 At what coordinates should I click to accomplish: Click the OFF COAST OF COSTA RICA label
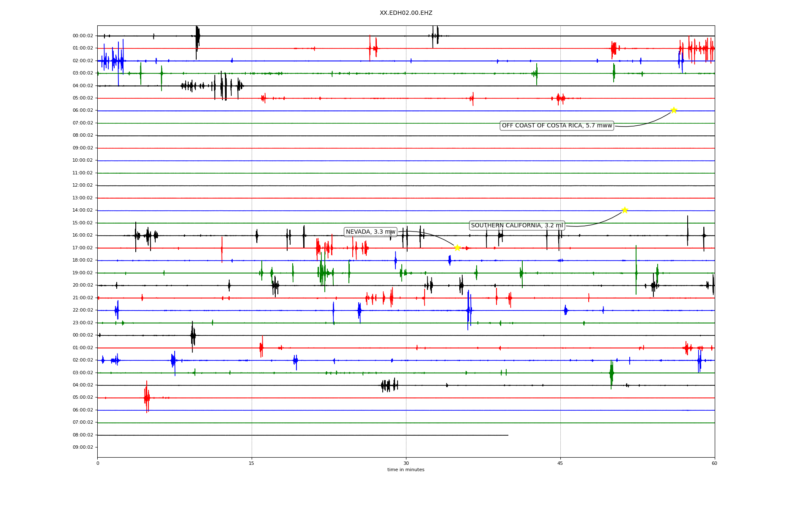click(557, 126)
